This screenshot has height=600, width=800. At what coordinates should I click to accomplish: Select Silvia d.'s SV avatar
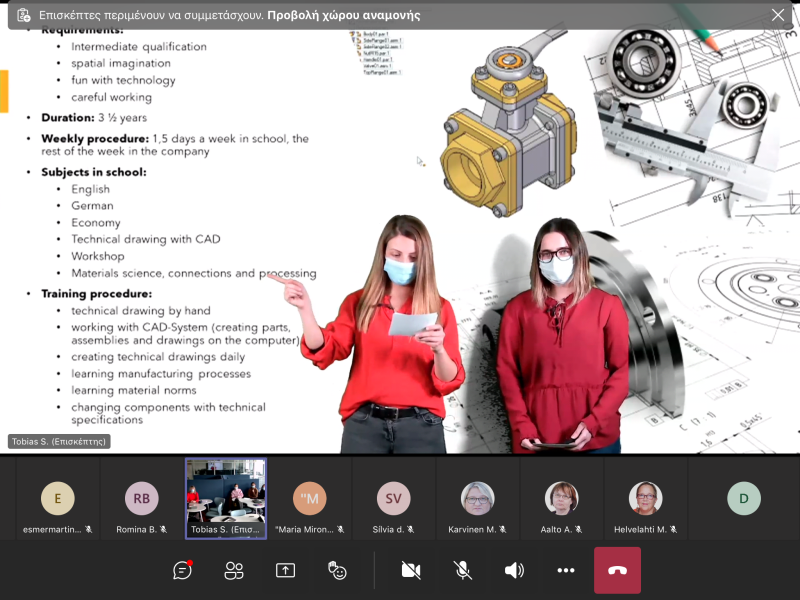click(x=394, y=498)
